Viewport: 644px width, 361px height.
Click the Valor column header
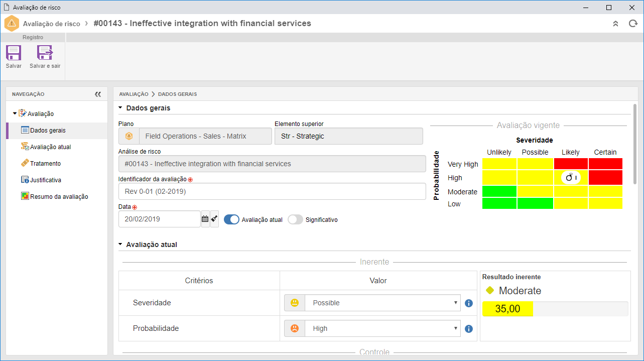(x=378, y=281)
